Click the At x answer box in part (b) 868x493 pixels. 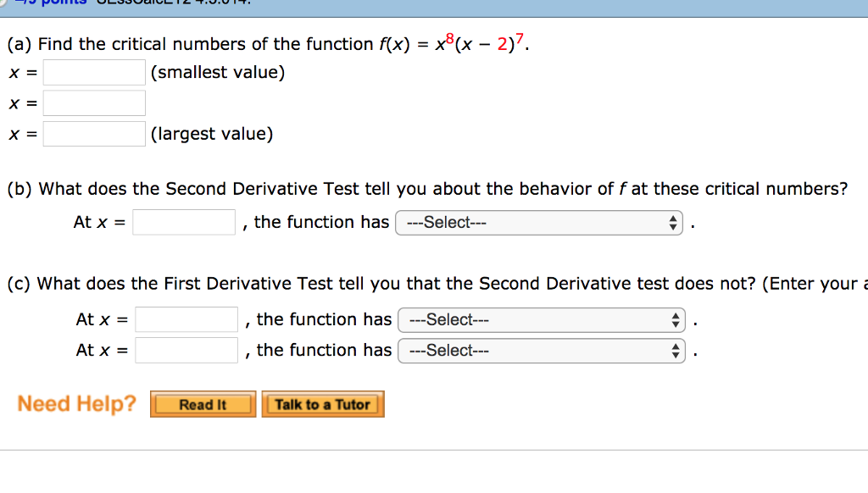click(183, 222)
